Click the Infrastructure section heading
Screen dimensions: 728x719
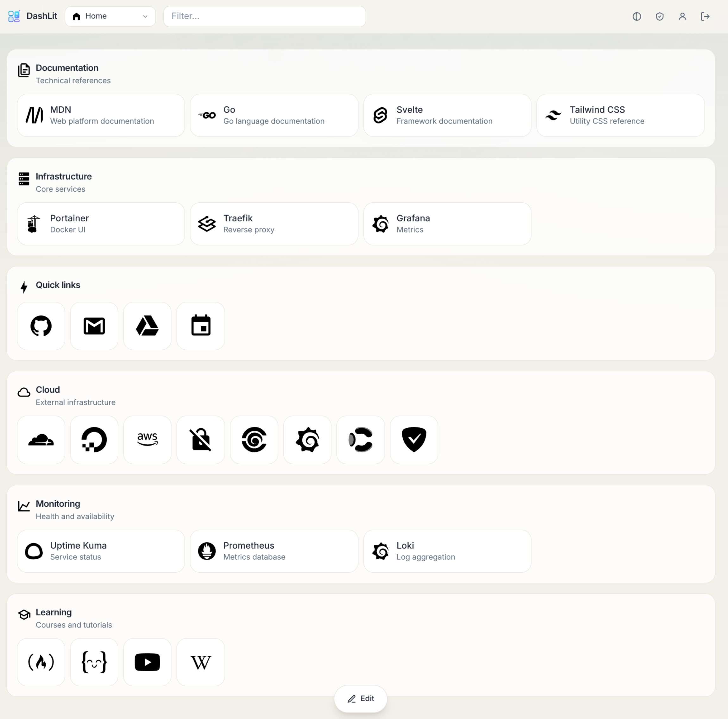[x=64, y=176]
